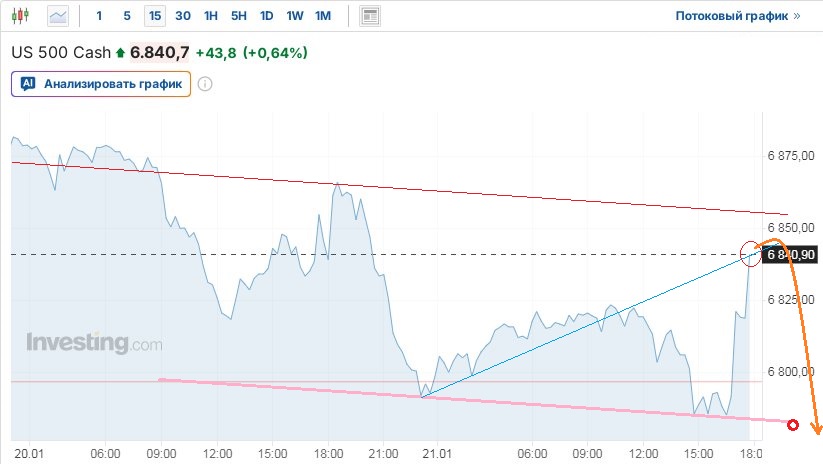The image size is (823, 464).
Task: Switch to the 30 minute interval
Action: pos(182,16)
